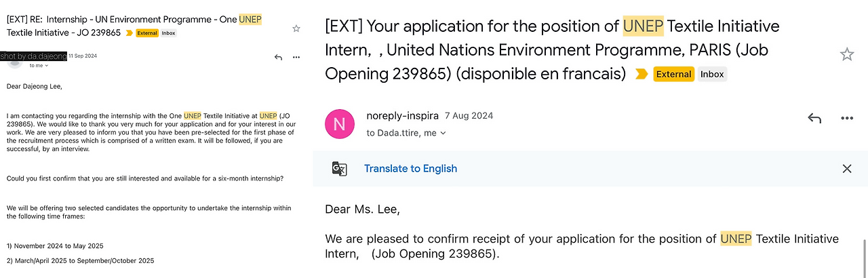Screen dimensions: 868x278
Task: Click the Inbox label on the internship RE email
Action: [x=169, y=33]
